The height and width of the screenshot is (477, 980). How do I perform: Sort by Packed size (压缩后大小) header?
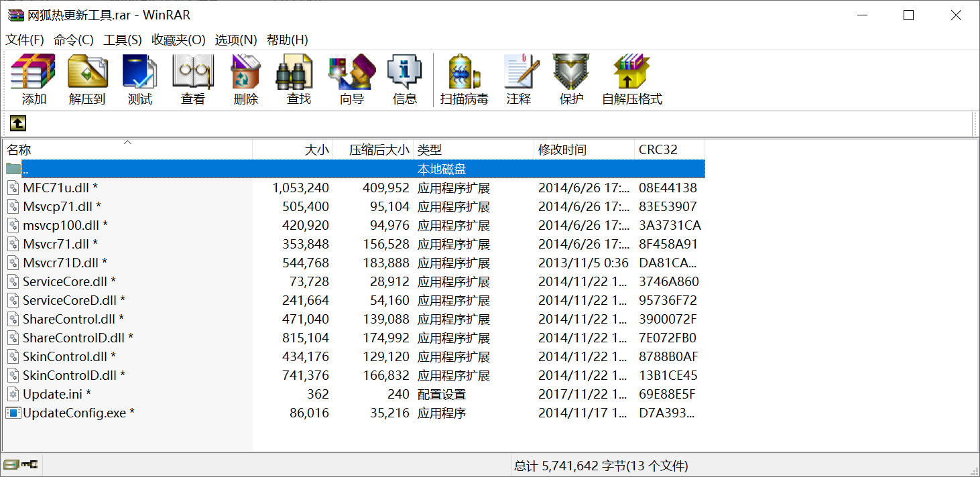373,150
